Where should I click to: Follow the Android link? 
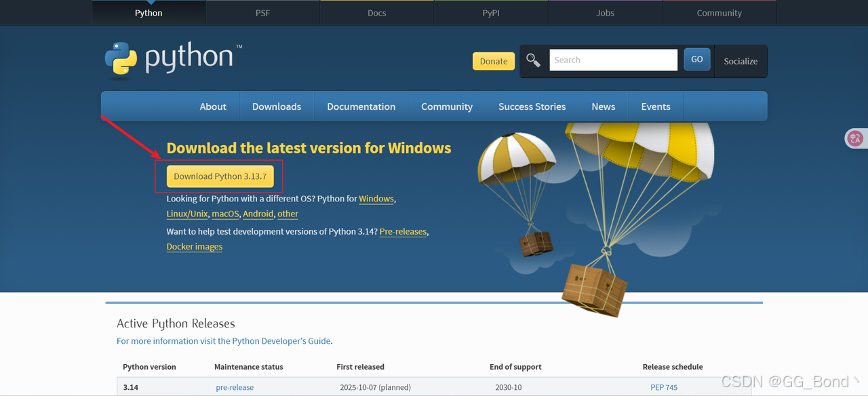[258, 214]
